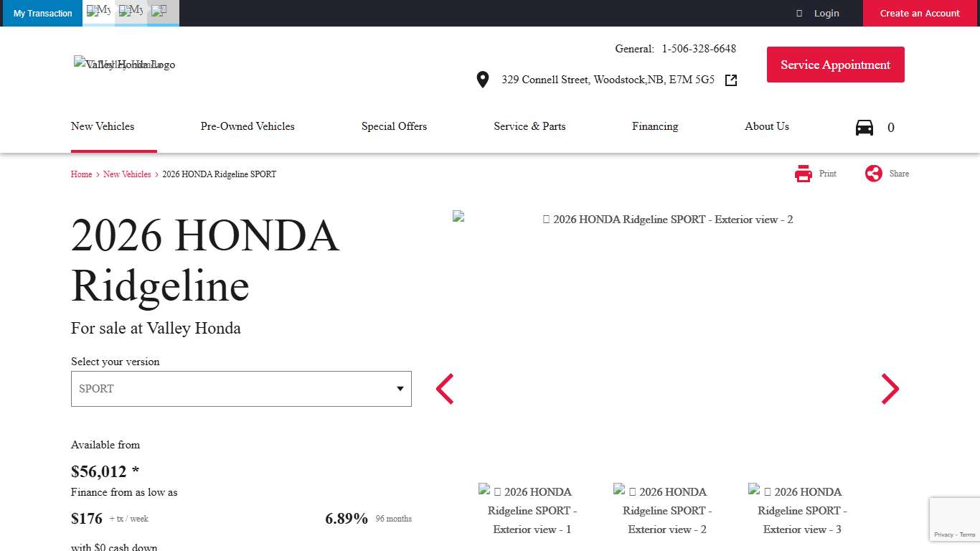This screenshot has height=551, width=980.
Task: Click the My Transaction tab
Action: pos(42,13)
